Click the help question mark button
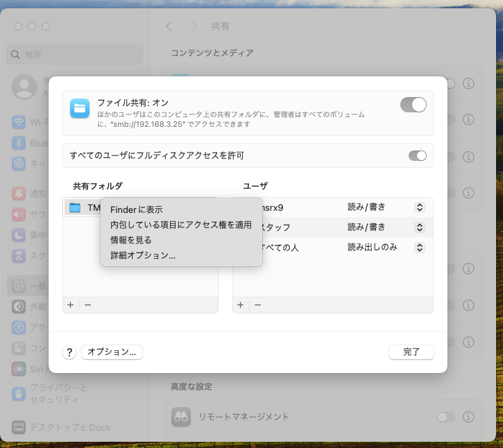 click(69, 352)
